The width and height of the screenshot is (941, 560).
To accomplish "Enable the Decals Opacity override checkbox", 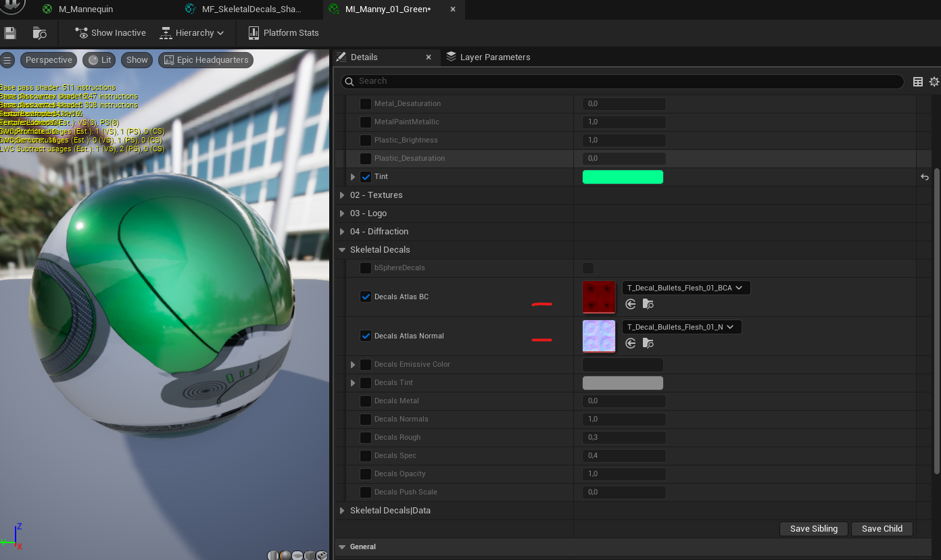I will [366, 474].
